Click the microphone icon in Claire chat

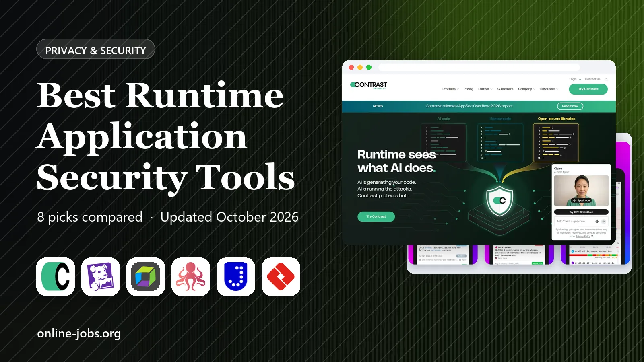click(x=597, y=221)
